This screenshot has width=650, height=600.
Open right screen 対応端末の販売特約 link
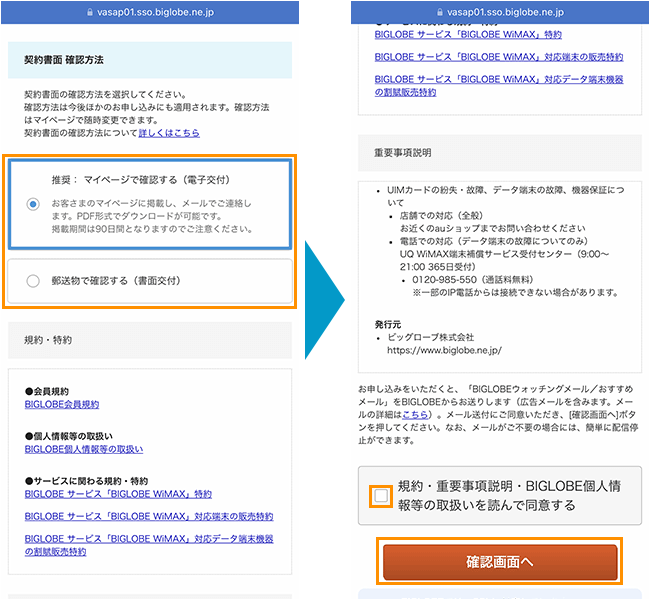[499, 57]
